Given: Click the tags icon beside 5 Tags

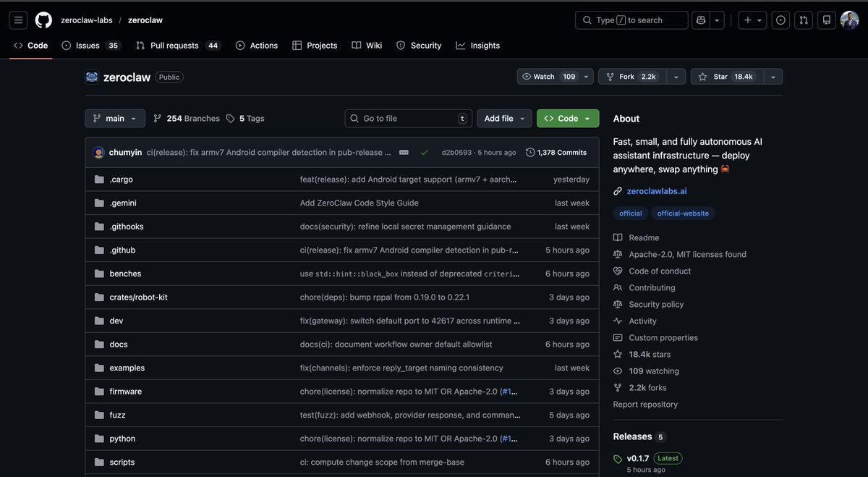Looking at the screenshot, I should tap(230, 119).
